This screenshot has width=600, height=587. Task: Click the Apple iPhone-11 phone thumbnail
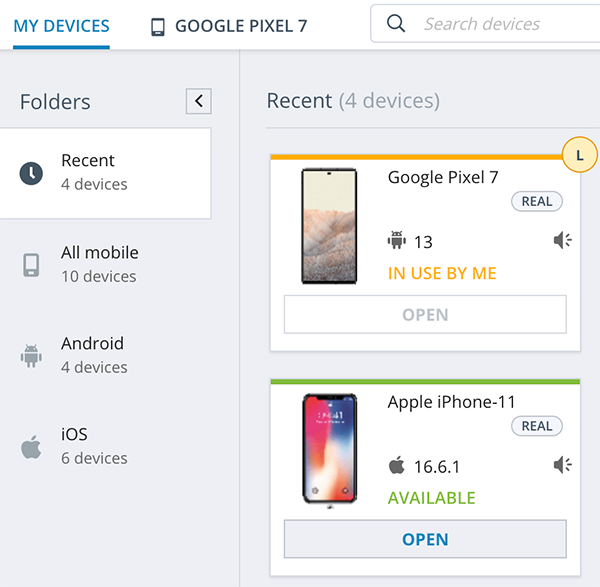[x=329, y=448]
